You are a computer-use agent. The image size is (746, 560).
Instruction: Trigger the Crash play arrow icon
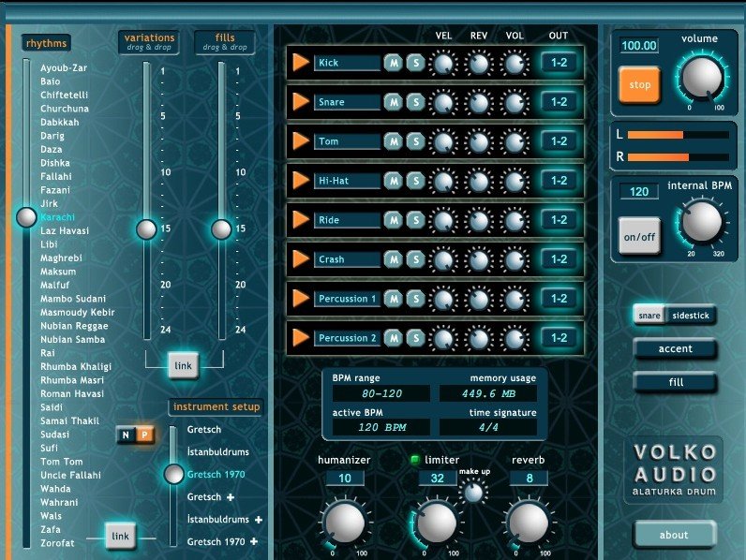point(301,259)
